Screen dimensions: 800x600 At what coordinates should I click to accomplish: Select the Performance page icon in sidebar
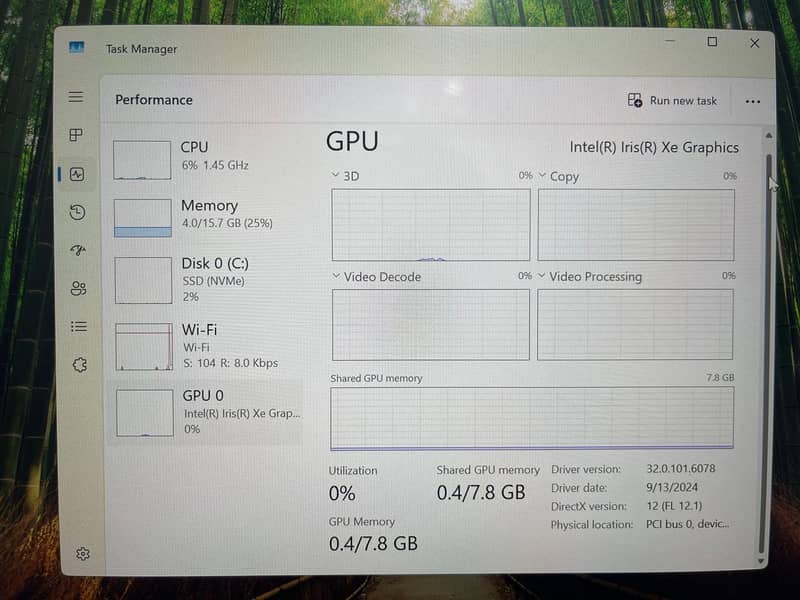click(77, 174)
